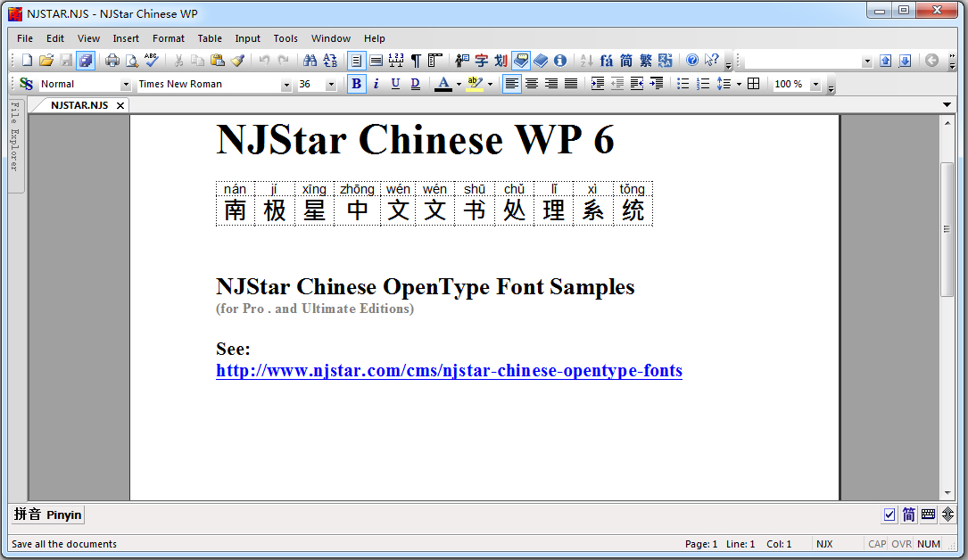Click the blue info circle icon
Image resolution: width=968 pixels, height=560 pixels.
pyautogui.click(x=560, y=61)
